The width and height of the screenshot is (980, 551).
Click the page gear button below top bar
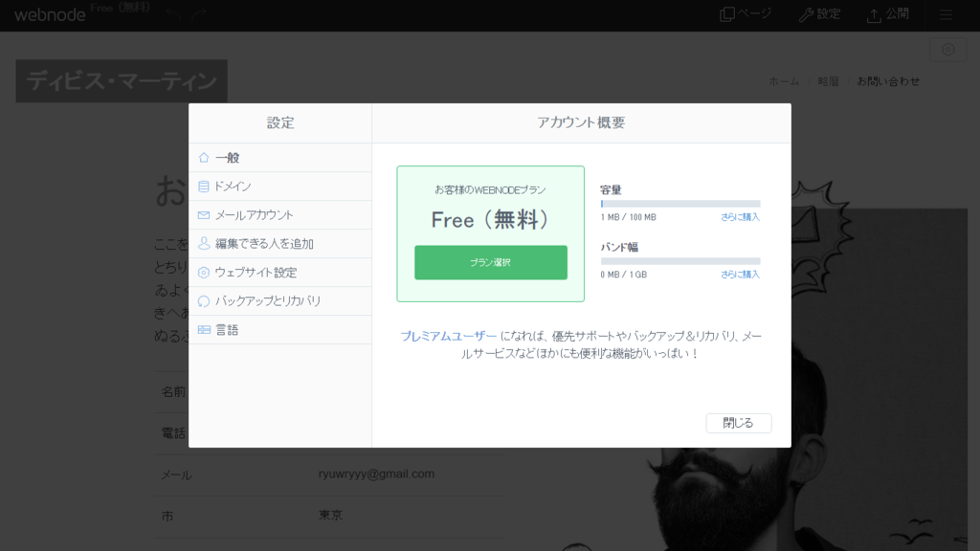point(948,50)
